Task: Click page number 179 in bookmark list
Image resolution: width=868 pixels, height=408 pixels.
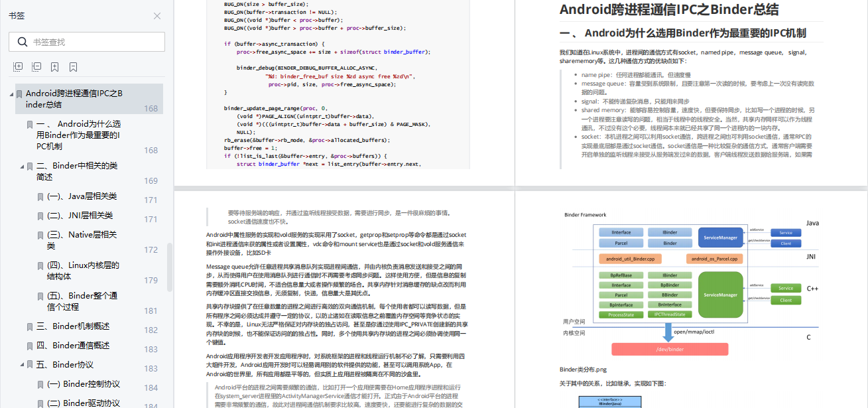Action: 151,281
